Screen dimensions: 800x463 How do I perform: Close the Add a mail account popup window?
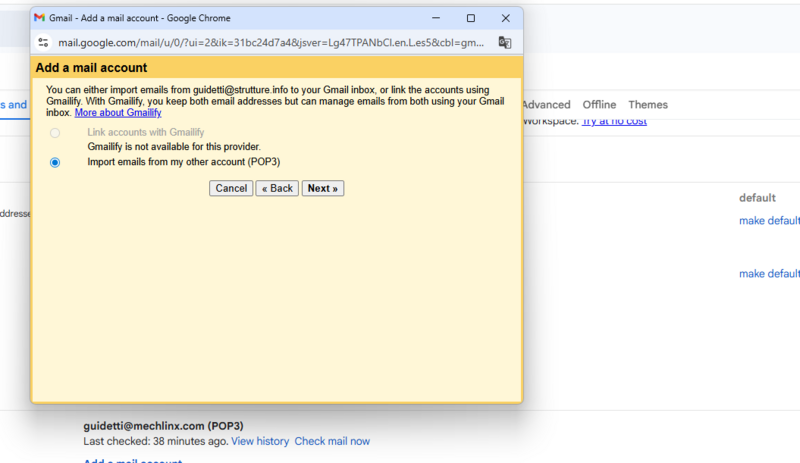[506, 18]
